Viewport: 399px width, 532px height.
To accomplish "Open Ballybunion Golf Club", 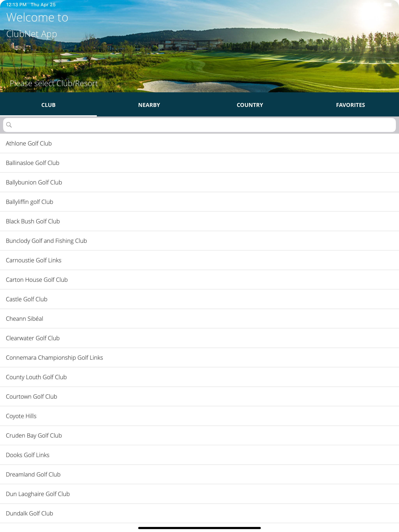I will tap(199, 182).
